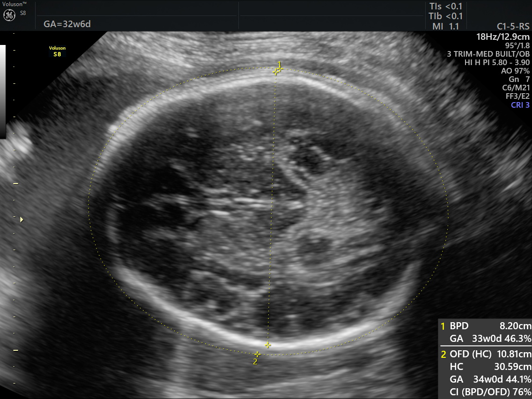Click the yellow Voluson S8 label

click(x=57, y=51)
